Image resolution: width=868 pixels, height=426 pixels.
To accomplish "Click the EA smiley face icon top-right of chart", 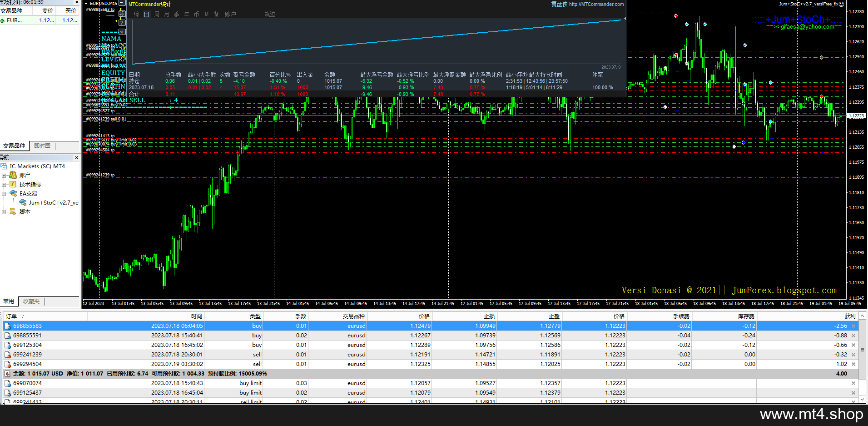I will click(841, 4).
